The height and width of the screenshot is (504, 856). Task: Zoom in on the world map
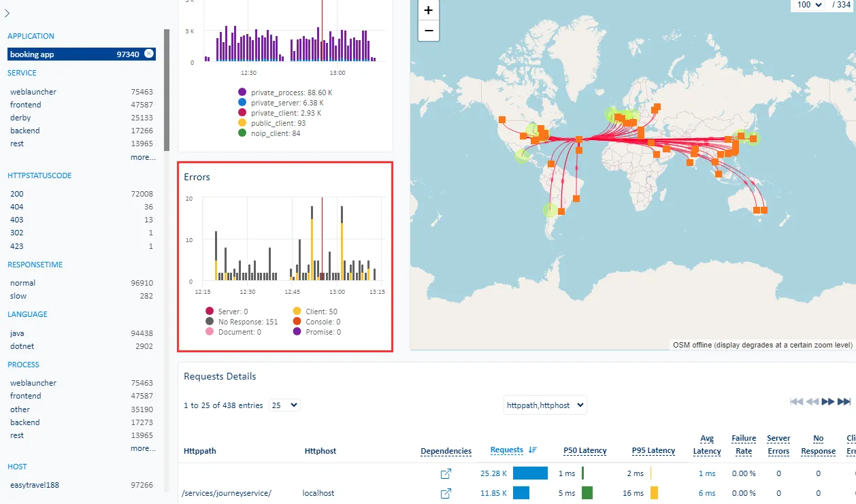coord(429,10)
